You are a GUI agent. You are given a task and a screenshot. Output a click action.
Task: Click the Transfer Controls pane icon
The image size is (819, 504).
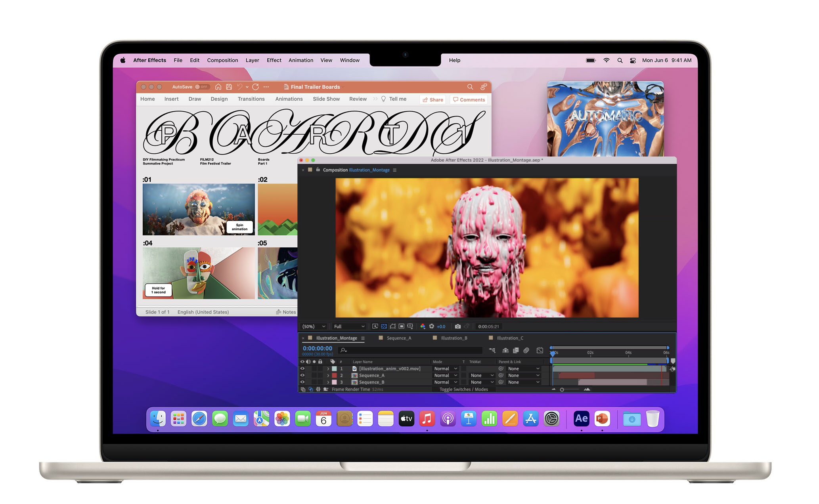pos(311,389)
